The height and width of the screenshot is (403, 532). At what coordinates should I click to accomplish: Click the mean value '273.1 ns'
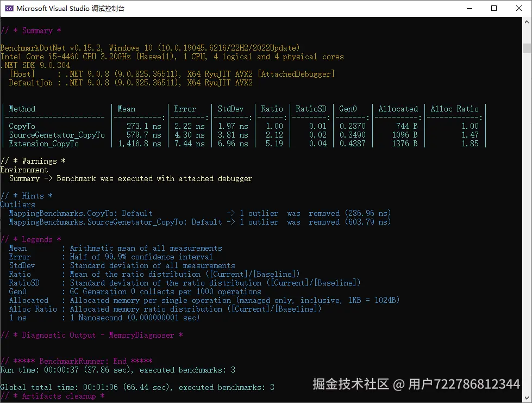pos(144,126)
